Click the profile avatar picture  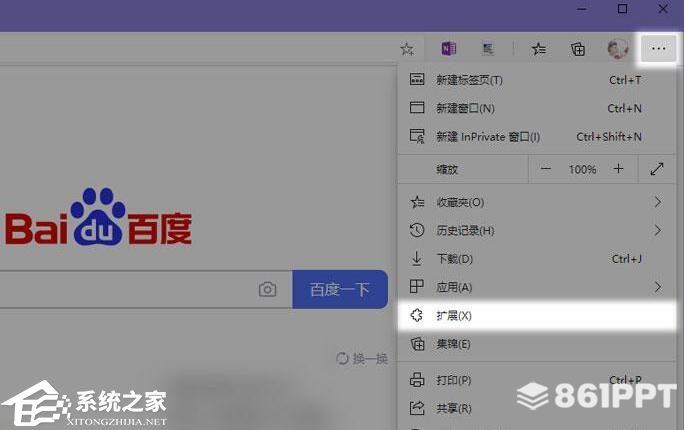coord(618,49)
